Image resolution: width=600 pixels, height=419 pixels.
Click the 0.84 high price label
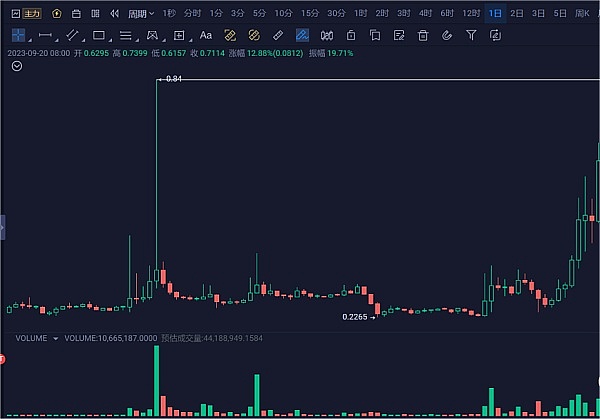tap(174, 79)
